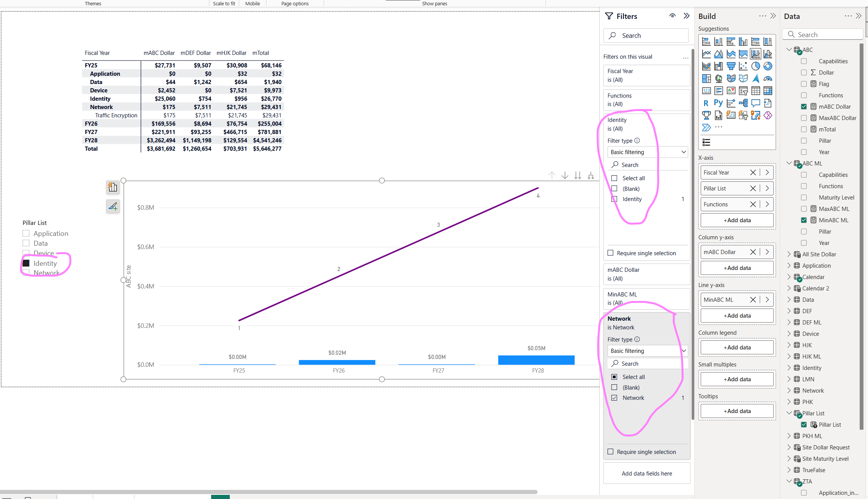
Task: Choose the Matrix visual icon
Action: click(768, 91)
